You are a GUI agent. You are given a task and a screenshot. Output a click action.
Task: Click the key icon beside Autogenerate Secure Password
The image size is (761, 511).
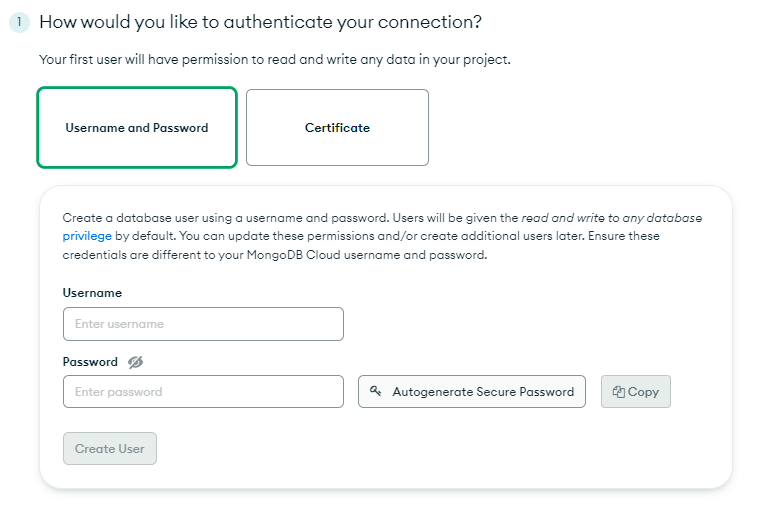[375, 391]
